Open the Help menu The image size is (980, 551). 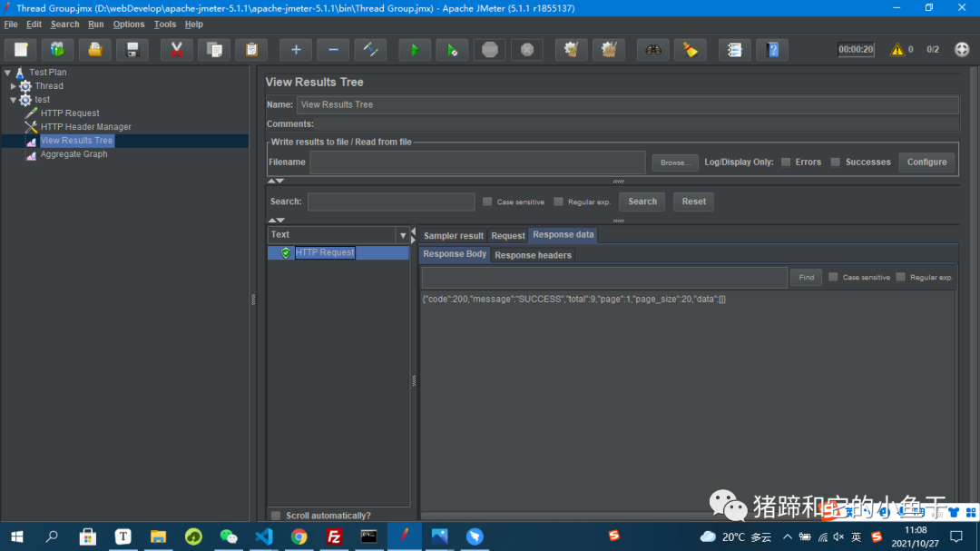pos(194,25)
